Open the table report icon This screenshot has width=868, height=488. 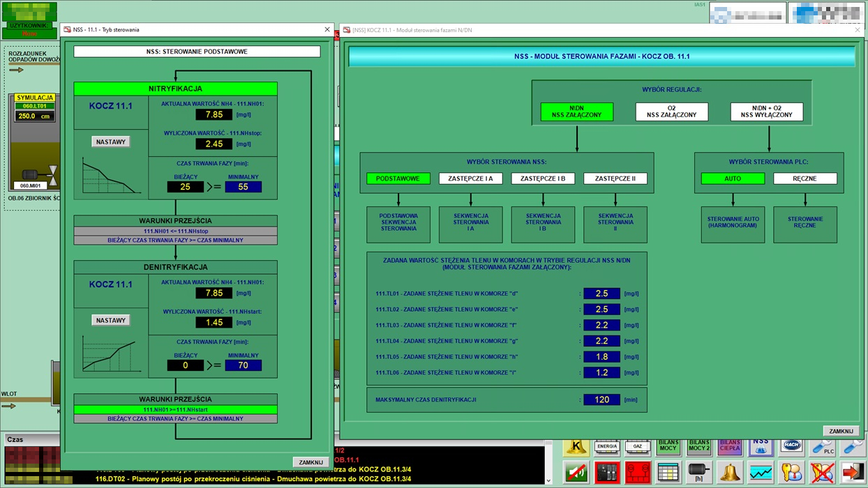point(668,472)
